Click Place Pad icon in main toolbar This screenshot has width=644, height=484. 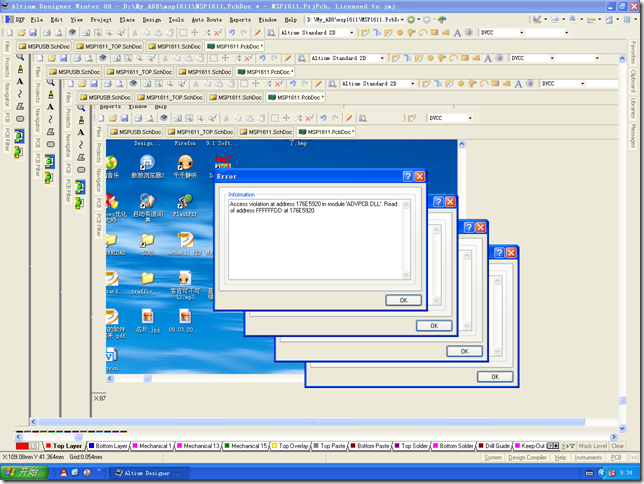(400, 32)
